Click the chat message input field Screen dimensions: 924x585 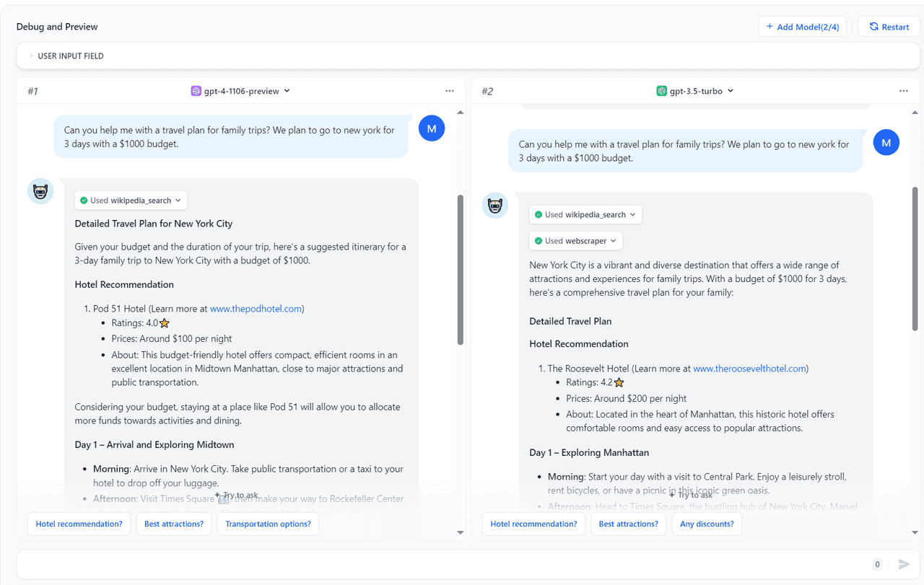click(440, 564)
